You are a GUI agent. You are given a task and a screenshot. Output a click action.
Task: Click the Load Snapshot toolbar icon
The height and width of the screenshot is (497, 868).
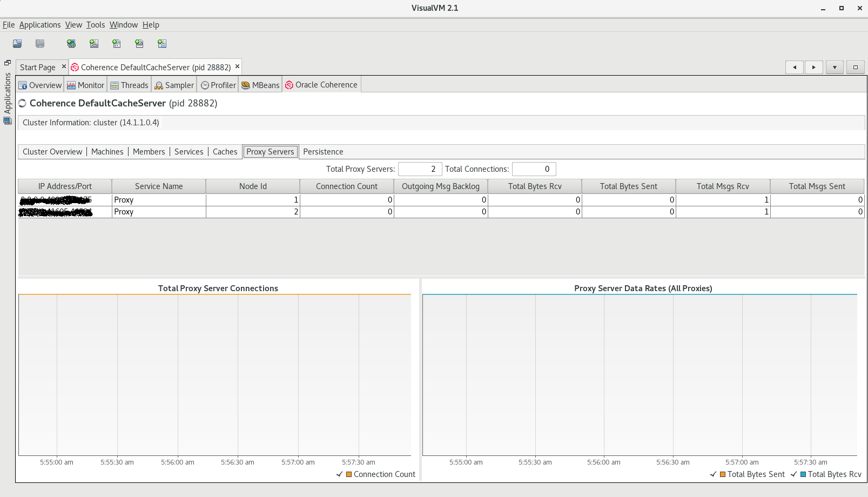(x=17, y=44)
